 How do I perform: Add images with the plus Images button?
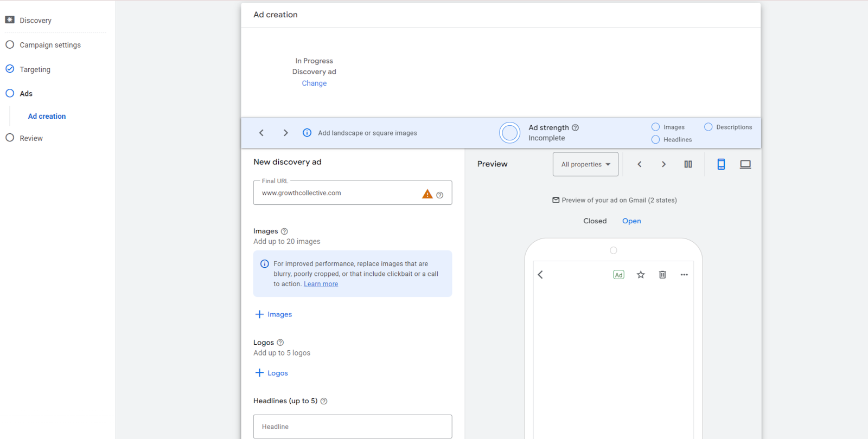pos(274,314)
